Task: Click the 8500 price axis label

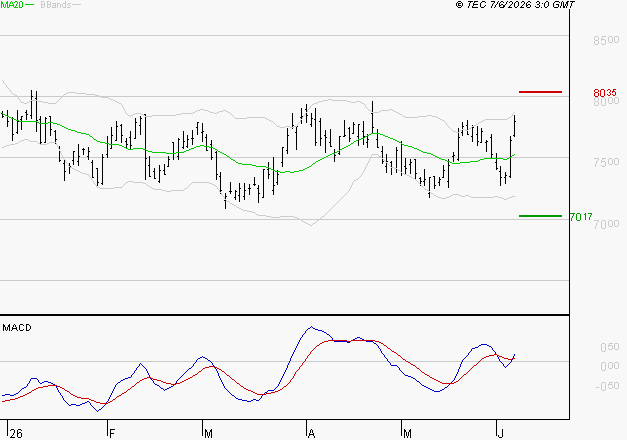Action: pos(606,40)
